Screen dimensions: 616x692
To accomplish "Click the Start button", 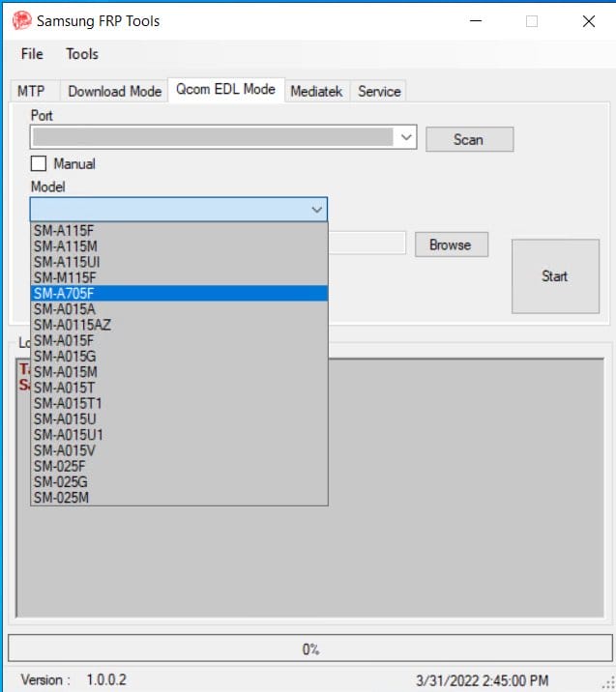I will point(555,276).
